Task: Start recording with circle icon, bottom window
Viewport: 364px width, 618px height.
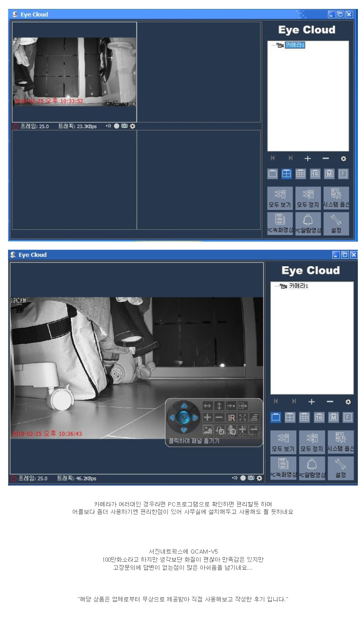Action: (x=243, y=478)
